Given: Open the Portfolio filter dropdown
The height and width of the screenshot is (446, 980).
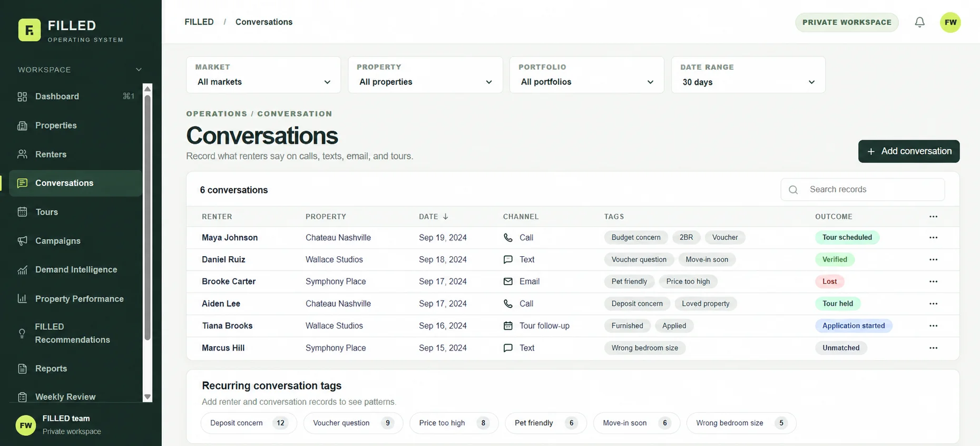Looking at the screenshot, I should tap(586, 75).
